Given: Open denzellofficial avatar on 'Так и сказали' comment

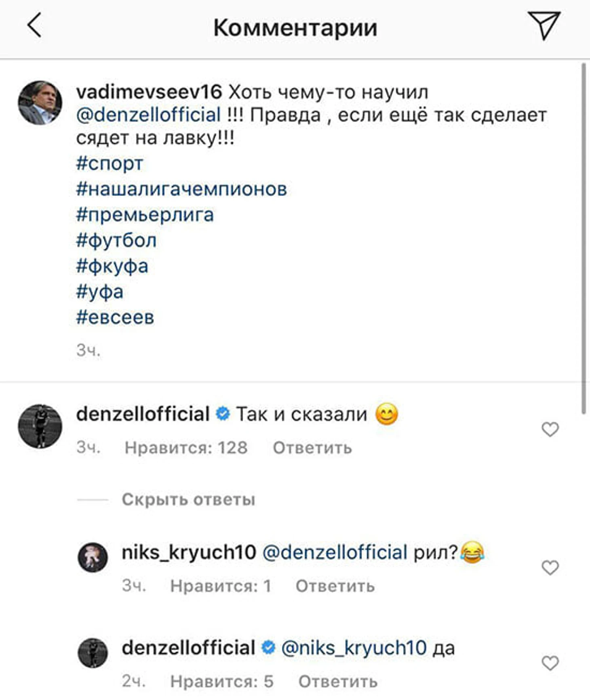Looking at the screenshot, I should click(40, 426).
